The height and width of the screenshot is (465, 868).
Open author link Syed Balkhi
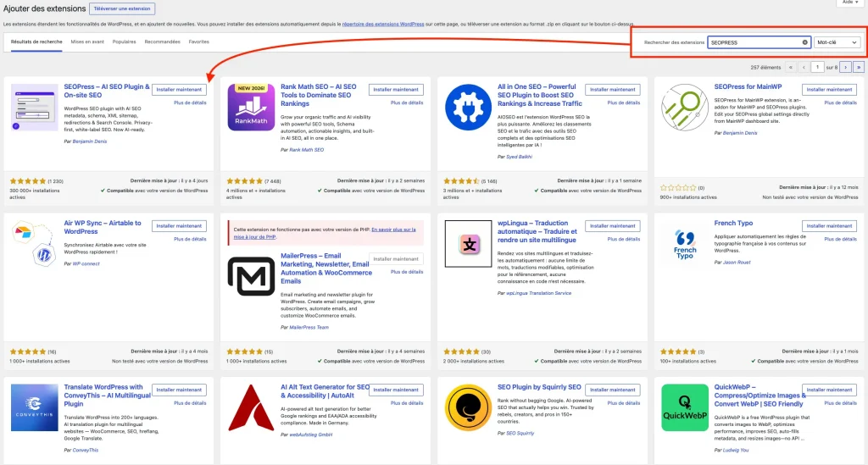pyautogui.click(x=520, y=157)
